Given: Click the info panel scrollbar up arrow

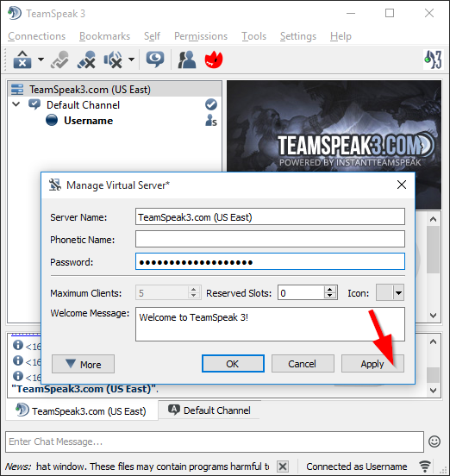Looking at the screenshot, I should (434, 219).
